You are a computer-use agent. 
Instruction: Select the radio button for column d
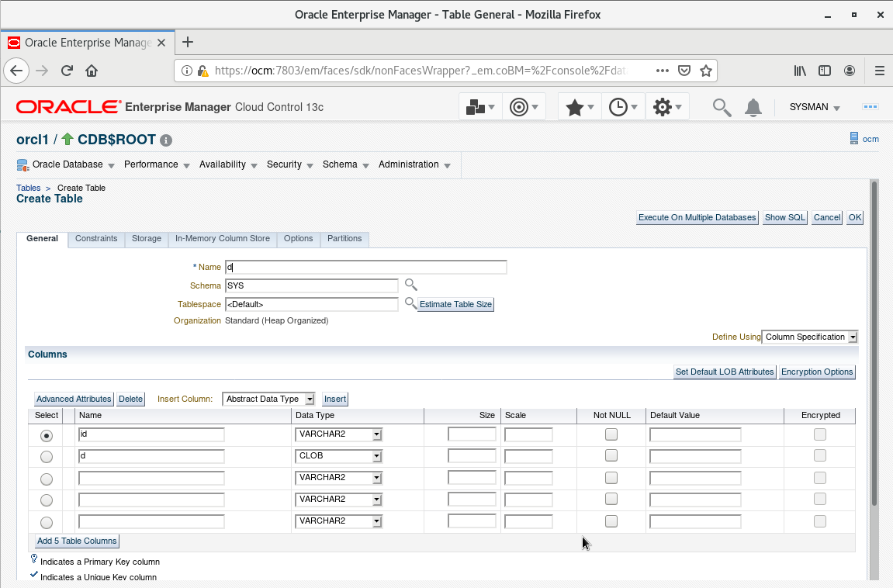point(47,457)
